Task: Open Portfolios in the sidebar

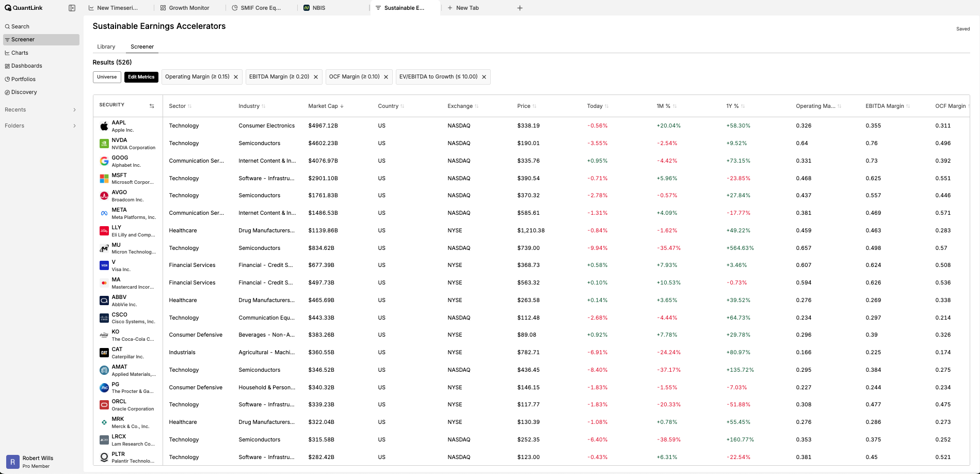Action: (x=41, y=79)
